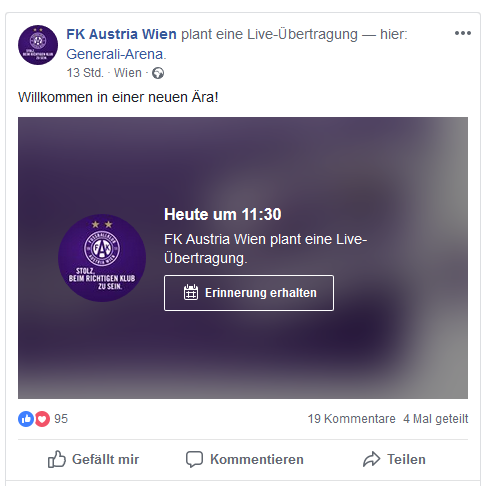This screenshot has height=486, width=487.
Task: Click the Kommentieren button
Action: tap(245, 459)
